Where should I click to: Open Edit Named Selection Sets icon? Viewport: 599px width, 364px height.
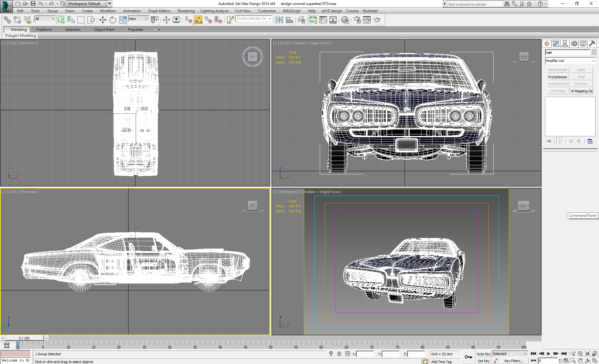tap(230, 20)
